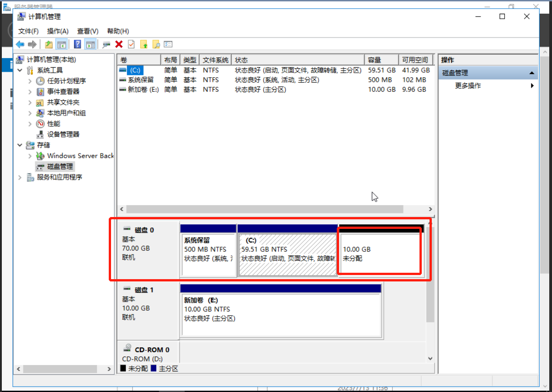Expand the 事件查看器 node

click(30, 91)
